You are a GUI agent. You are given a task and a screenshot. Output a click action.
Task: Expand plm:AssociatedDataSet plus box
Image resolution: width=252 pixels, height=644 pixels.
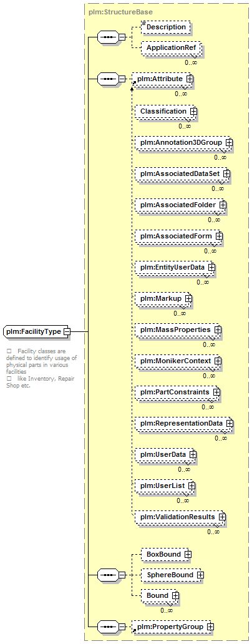click(226, 173)
